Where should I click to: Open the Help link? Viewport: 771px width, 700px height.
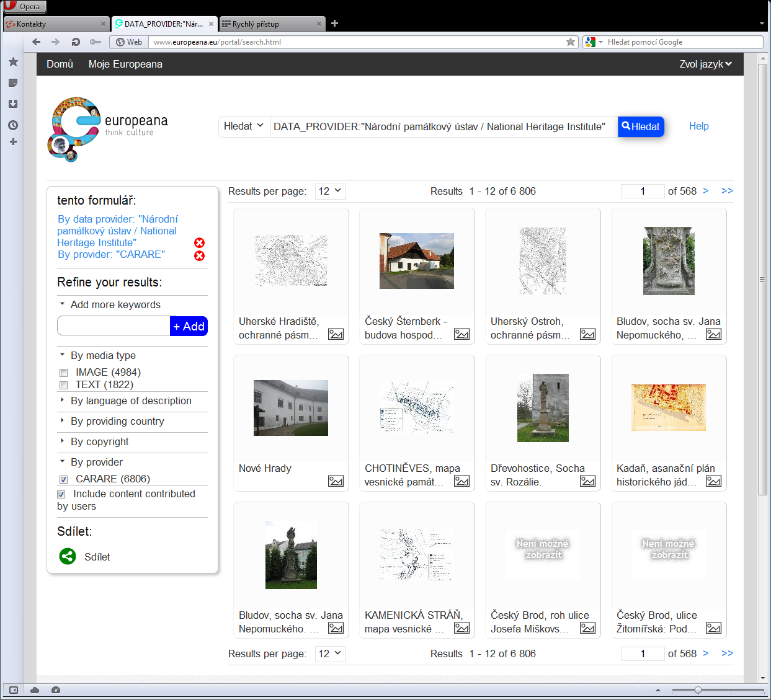tap(698, 126)
